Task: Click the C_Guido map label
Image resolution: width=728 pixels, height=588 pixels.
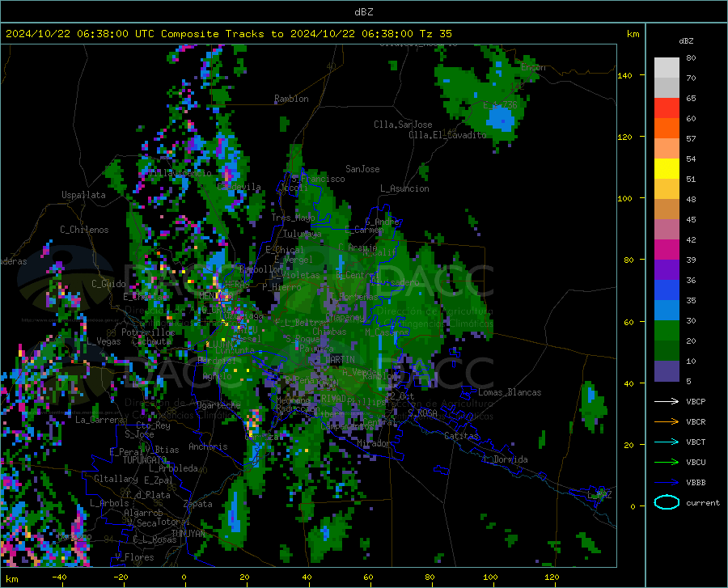Action: pyautogui.click(x=108, y=284)
